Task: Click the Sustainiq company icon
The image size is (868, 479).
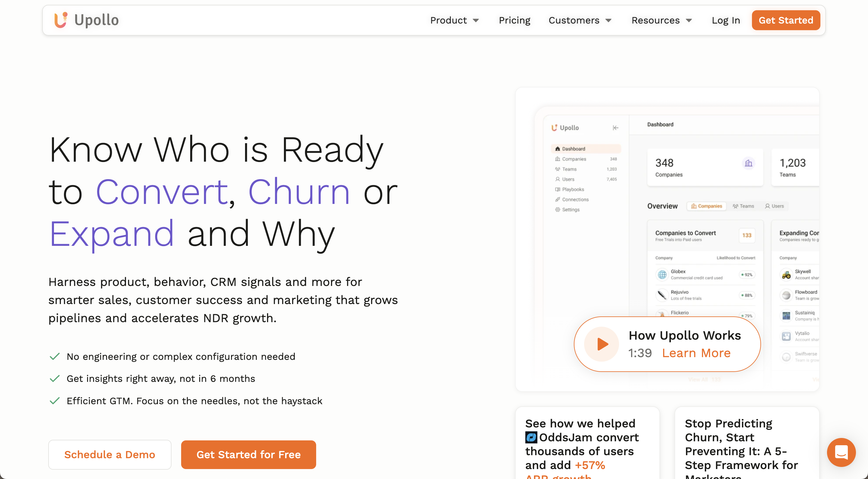Action: click(x=786, y=316)
